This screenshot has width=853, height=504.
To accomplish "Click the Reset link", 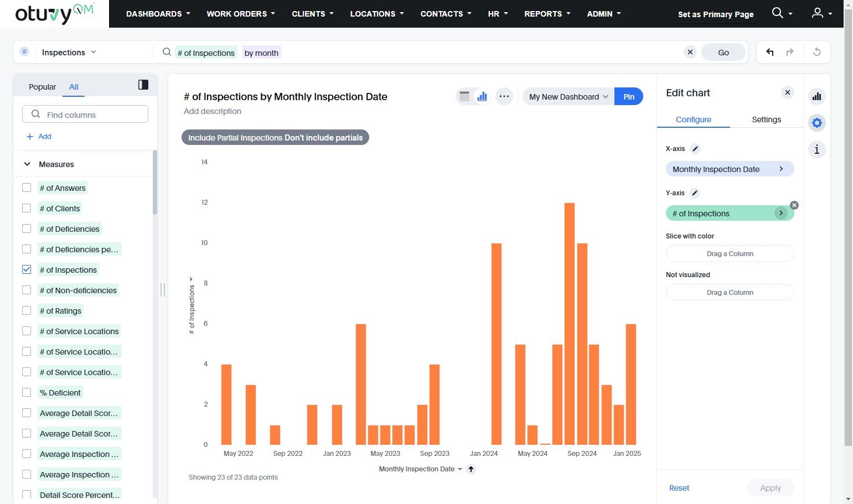I will pos(679,488).
